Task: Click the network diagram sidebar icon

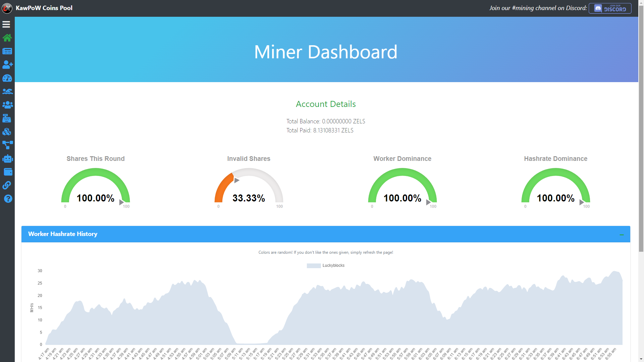Action: click(7, 145)
